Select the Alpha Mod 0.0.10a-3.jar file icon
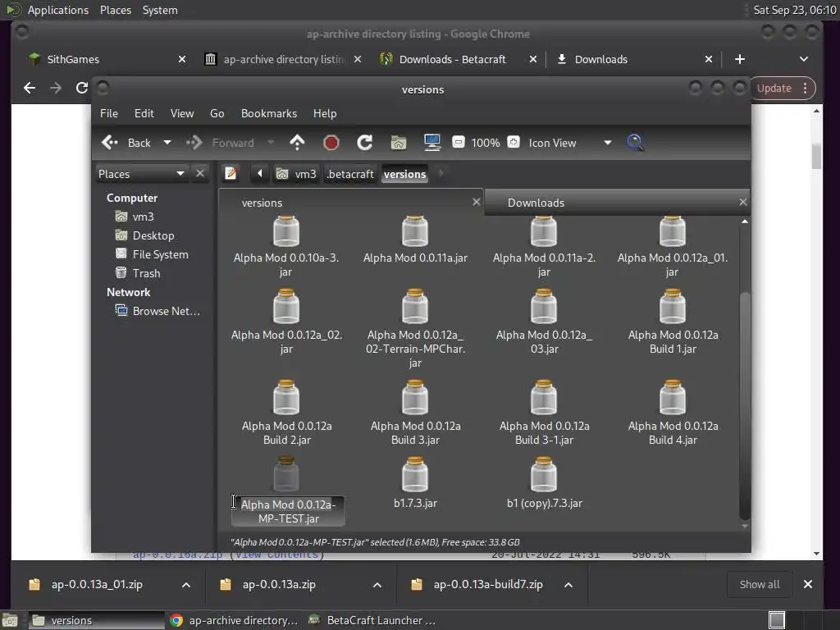 click(286, 231)
